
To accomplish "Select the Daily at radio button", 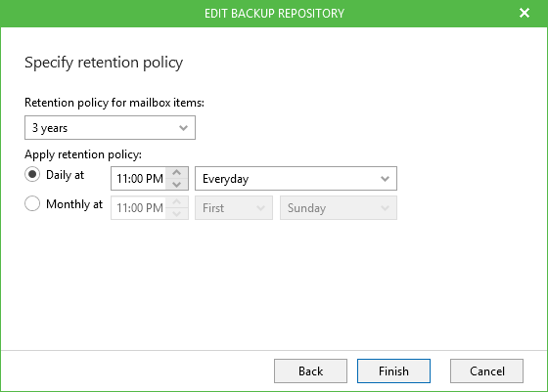I will (x=32, y=174).
